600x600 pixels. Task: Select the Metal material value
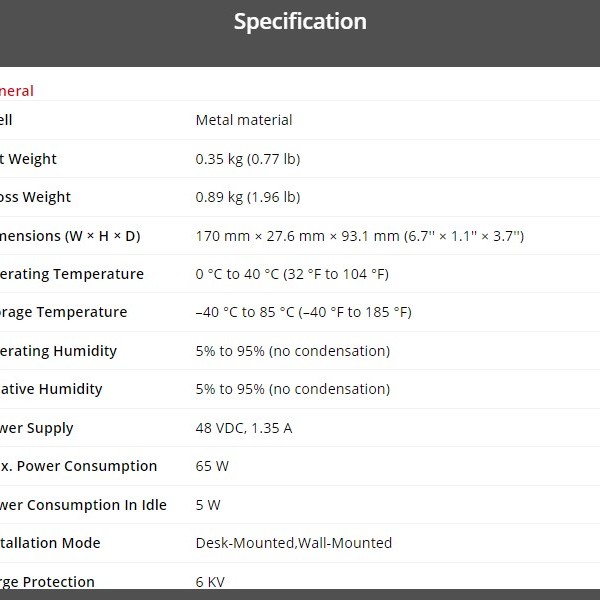click(244, 120)
